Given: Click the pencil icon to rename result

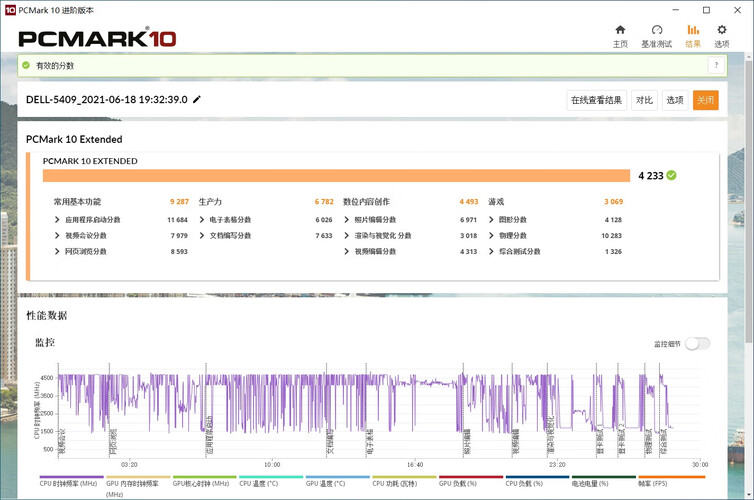Looking at the screenshot, I should pos(197,100).
